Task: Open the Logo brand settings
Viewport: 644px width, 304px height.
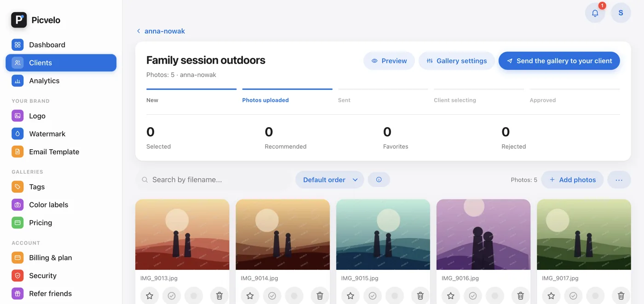Action: (x=61, y=116)
